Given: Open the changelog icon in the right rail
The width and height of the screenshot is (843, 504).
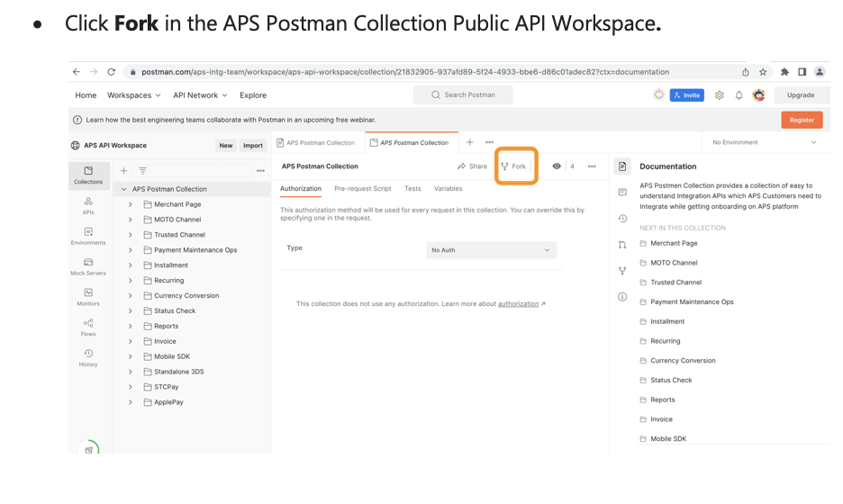Looking at the screenshot, I should [x=622, y=219].
